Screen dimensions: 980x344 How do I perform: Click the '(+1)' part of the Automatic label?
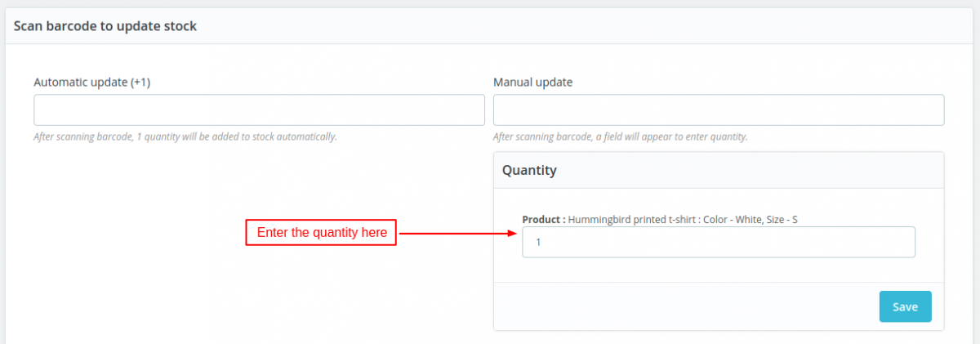click(x=140, y=83)
